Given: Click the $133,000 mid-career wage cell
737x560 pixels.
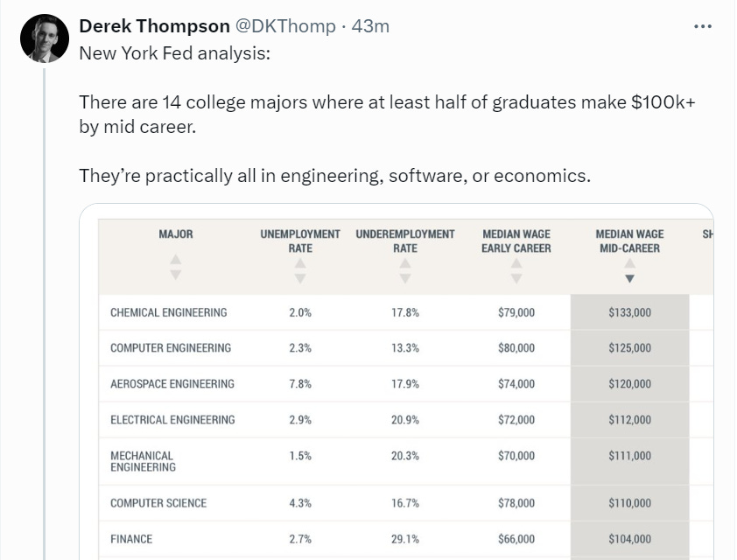Looking at the screenshot, I should coord(629,312).
